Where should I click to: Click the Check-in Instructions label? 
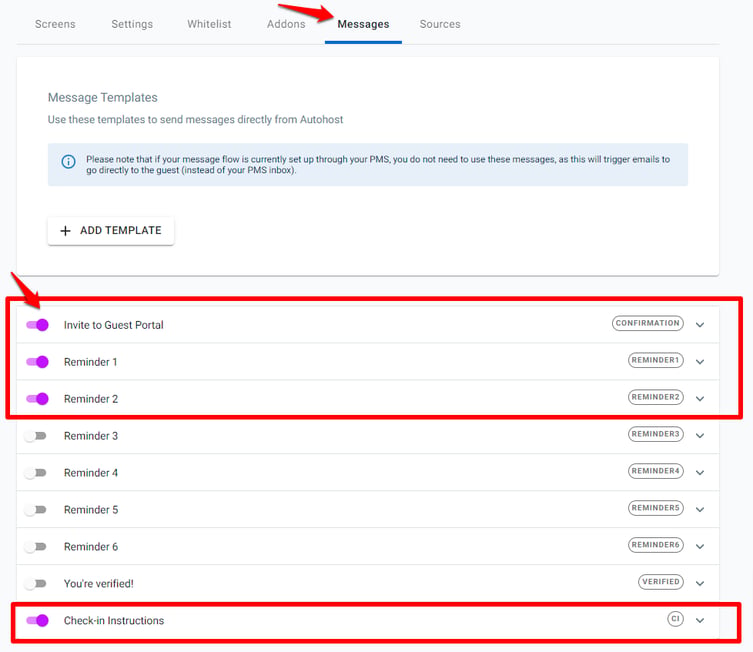[114, 621]
